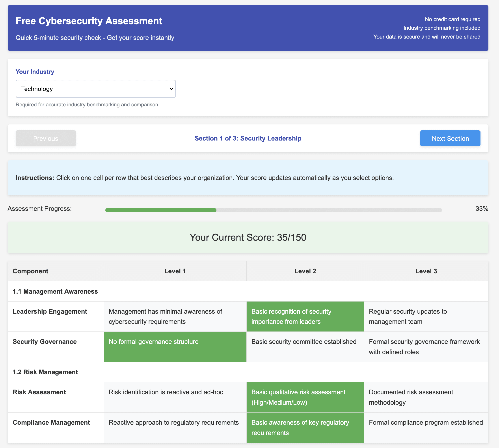The height and width of the screenshot is (448, 499).
Task: Click 'Section 1 of 3: Security Leadership' heading
Action: [248, 138]
